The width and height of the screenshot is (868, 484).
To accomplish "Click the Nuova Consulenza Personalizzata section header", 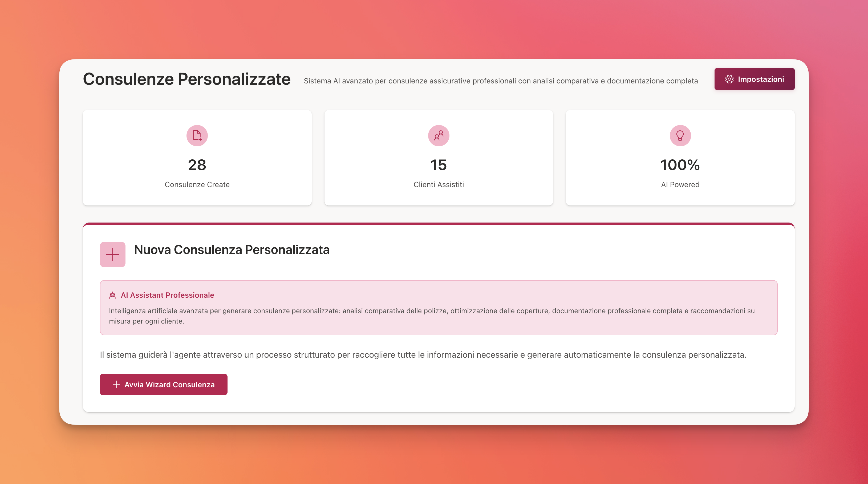I will pyautogui.click(x=232, y=250).
